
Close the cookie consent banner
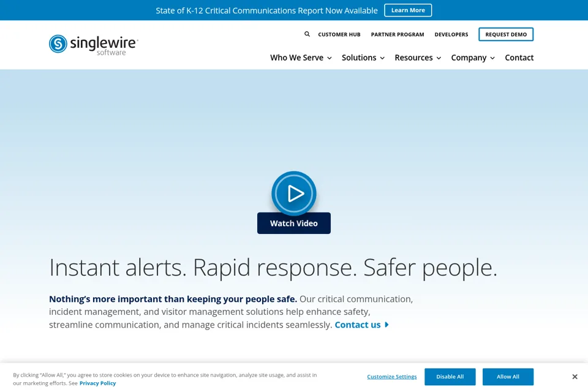pos(575,377)
